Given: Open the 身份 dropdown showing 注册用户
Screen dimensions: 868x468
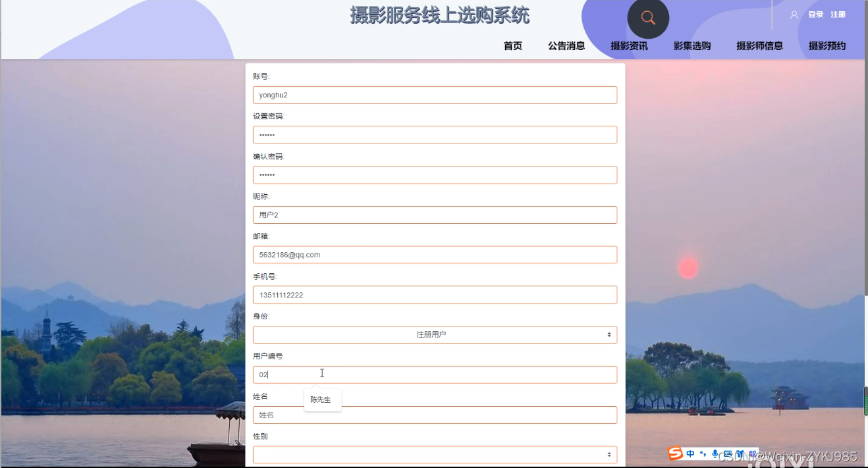Looking at the screenshot, I should click(x=435, y=334).
